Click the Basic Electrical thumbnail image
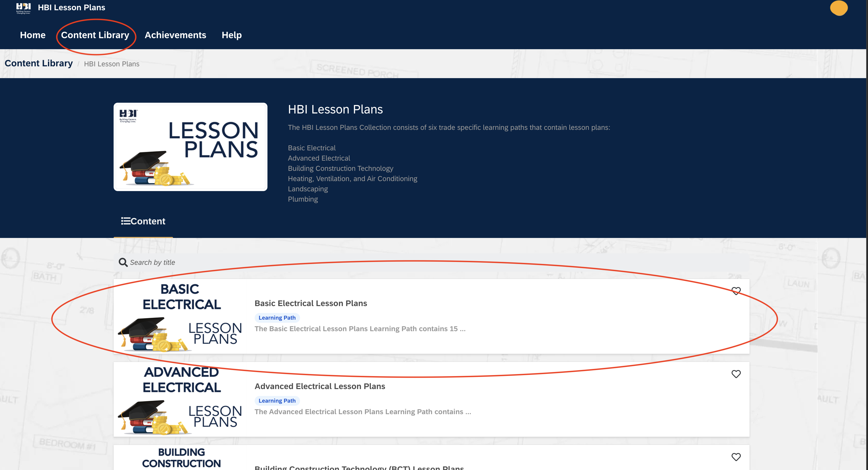Screen dimensions: 868x470 (x=180, y=317)
